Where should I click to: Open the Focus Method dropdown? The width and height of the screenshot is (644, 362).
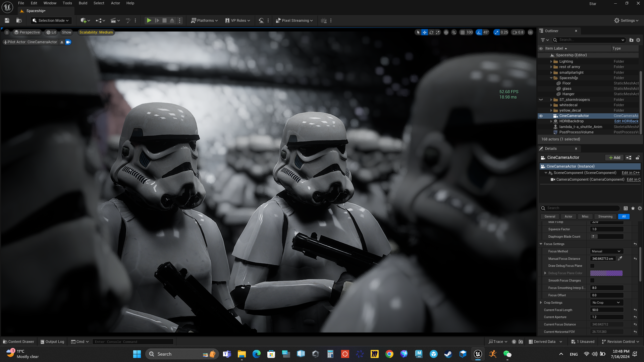click(606, 251)
